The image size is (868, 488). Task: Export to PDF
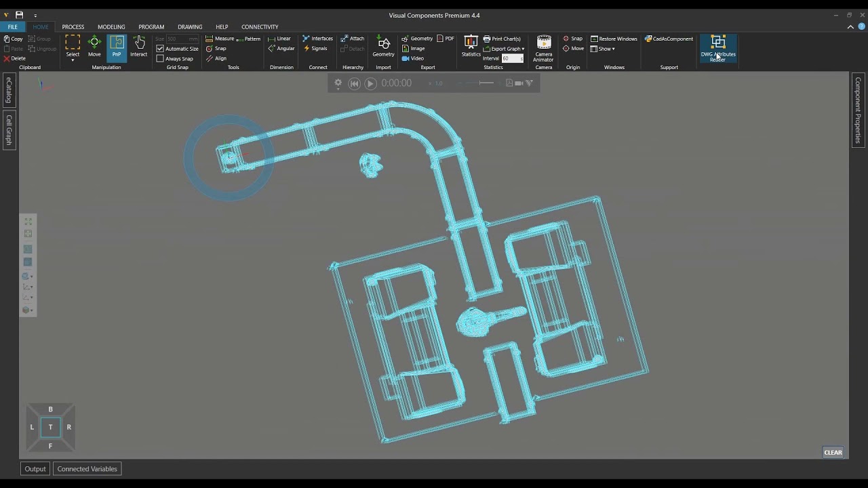(446, 39)
